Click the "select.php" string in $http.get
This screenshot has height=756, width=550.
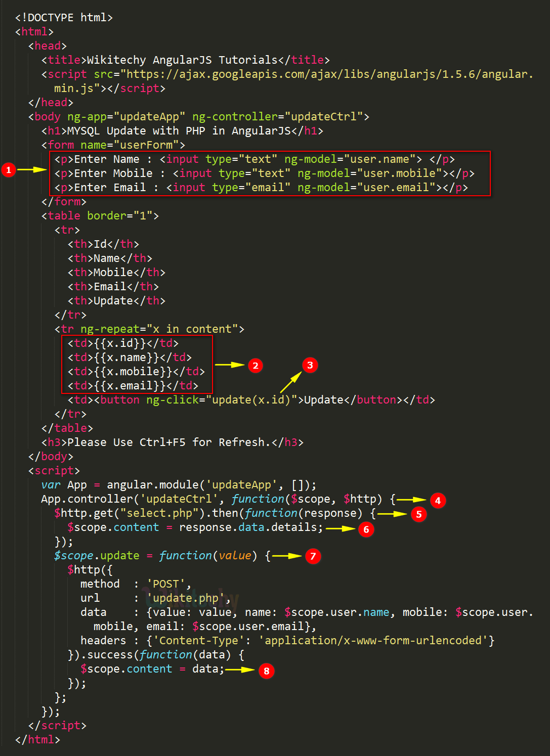coord(162,513)
